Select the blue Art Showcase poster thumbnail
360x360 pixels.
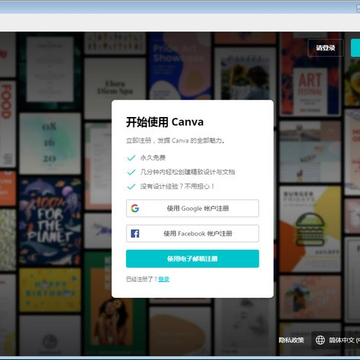[180, 66]
